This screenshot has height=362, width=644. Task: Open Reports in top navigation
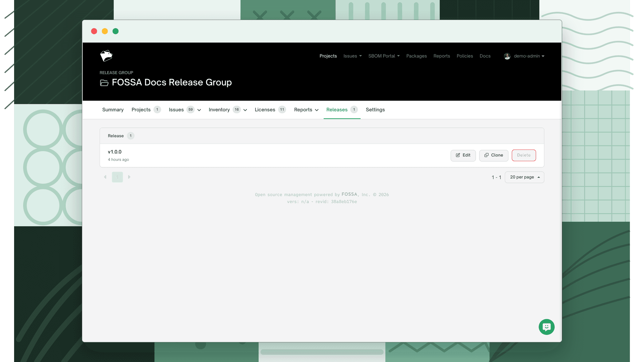pos(442,56)
